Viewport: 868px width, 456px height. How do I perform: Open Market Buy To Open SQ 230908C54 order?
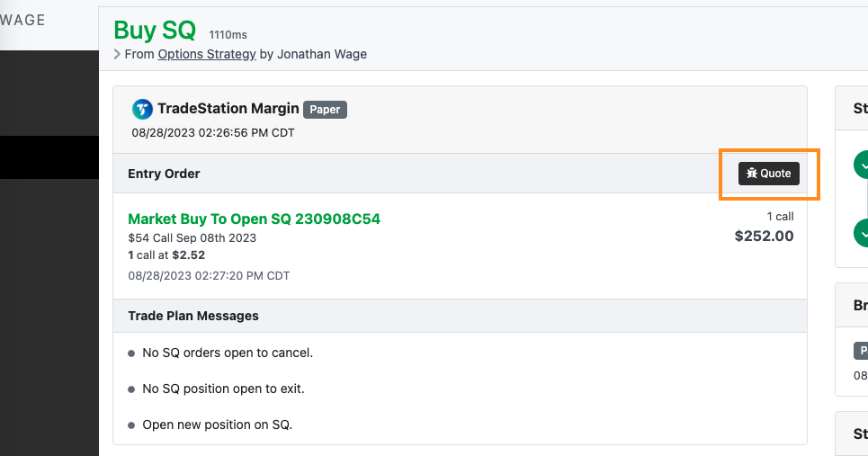pyautogui.click(x=254, y=219)
